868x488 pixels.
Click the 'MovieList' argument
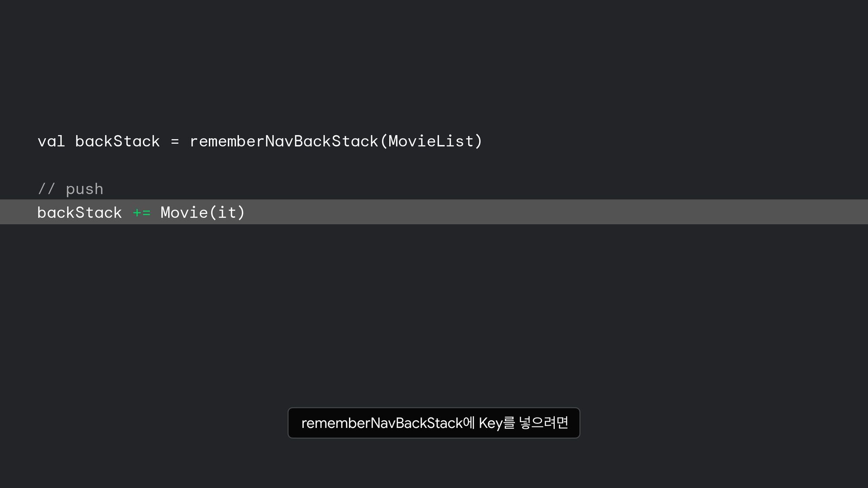(x=430, y=141)
